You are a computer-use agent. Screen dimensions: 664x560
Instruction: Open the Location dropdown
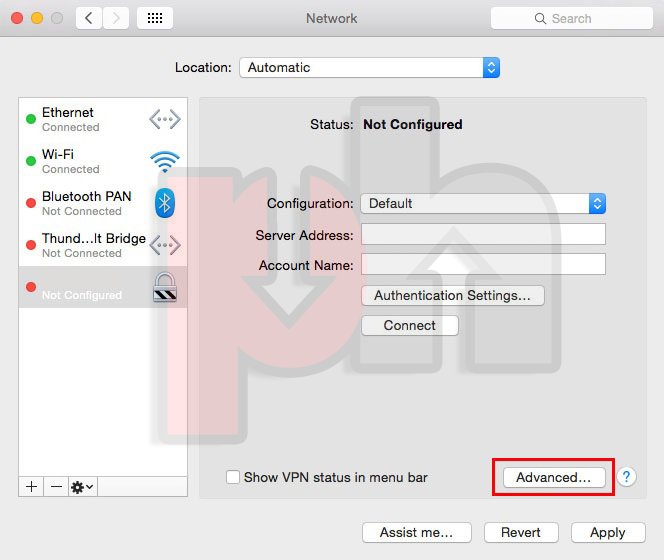pyautogui.click(x=369, y=67)
